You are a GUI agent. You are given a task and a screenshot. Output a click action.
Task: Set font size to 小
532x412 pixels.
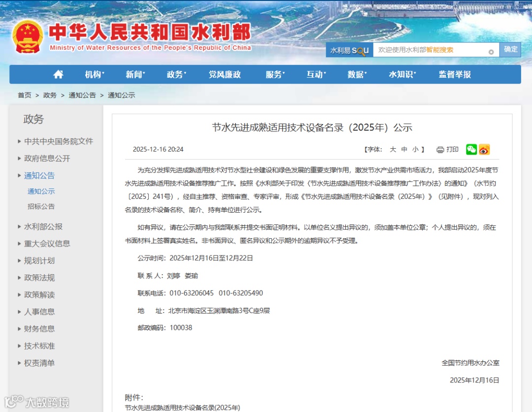click(x=415, y=150)
